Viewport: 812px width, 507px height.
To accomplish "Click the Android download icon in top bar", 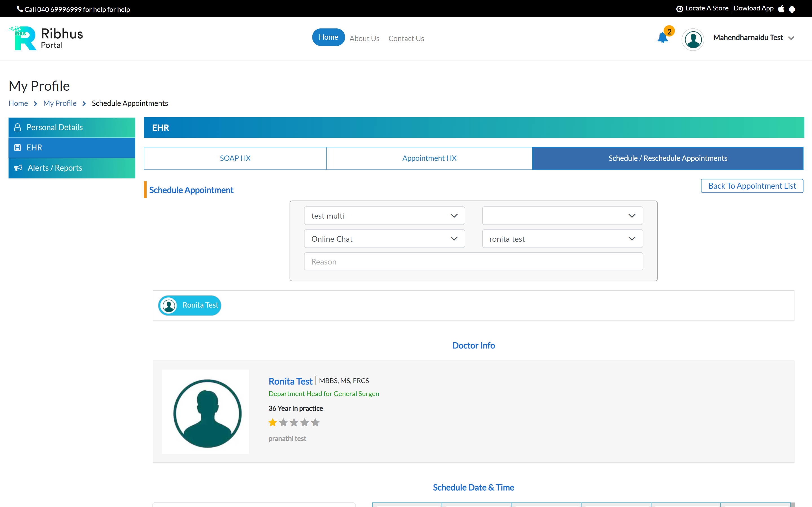I will (x=793, y=8).
